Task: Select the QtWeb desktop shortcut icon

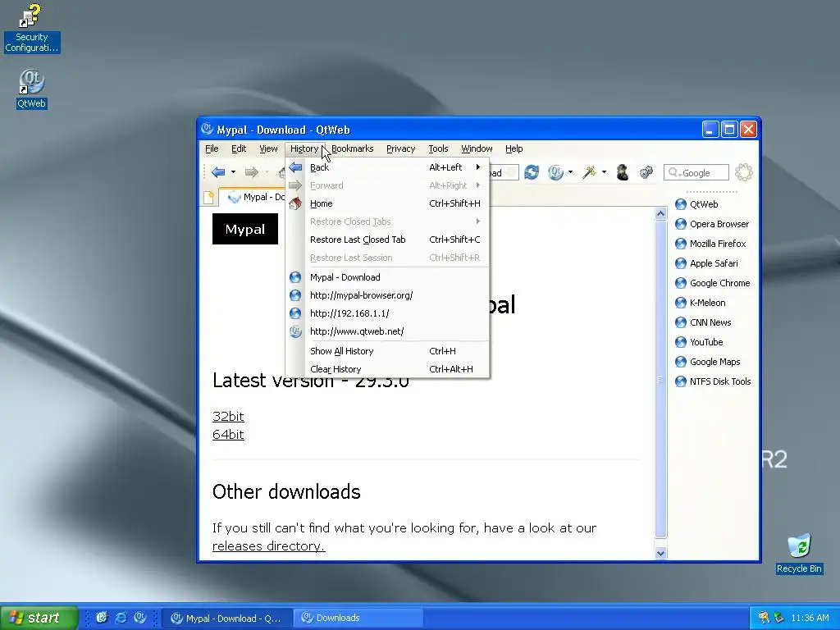Action: click(x=32, y=89)
